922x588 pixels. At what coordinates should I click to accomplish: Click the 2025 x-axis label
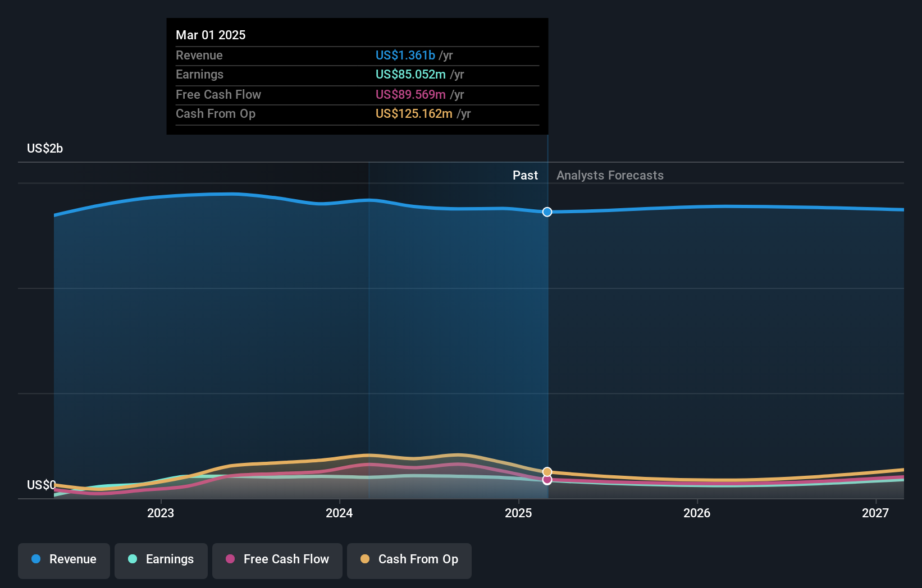[x=518, y=513]
